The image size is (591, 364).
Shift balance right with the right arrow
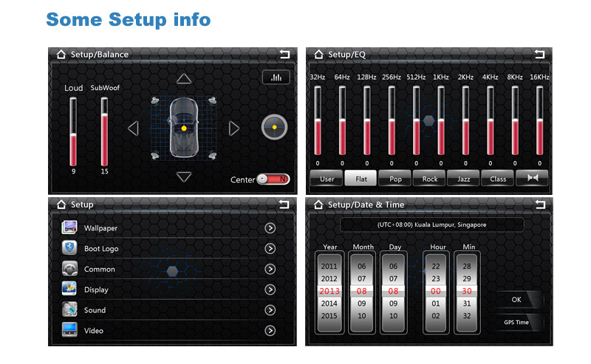point(234,128)
